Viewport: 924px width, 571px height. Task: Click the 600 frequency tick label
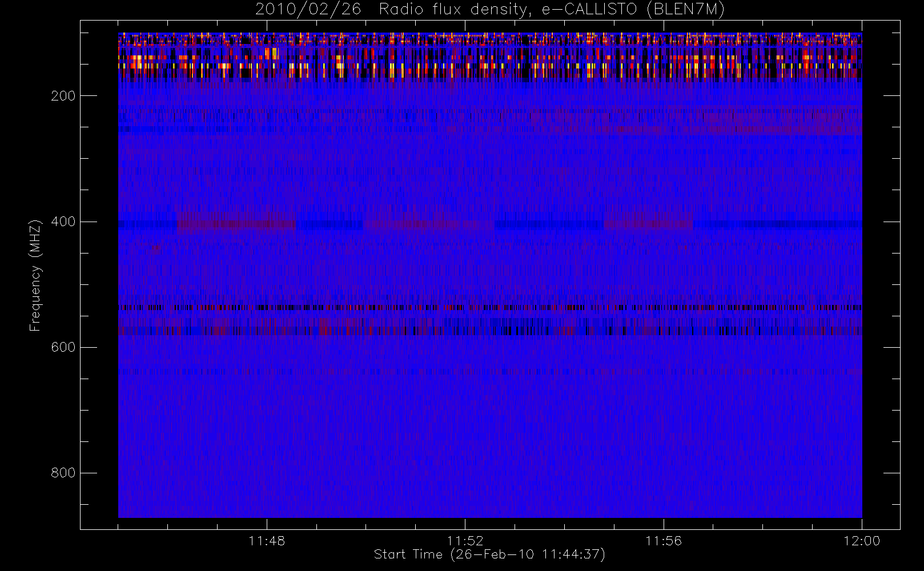63,347
